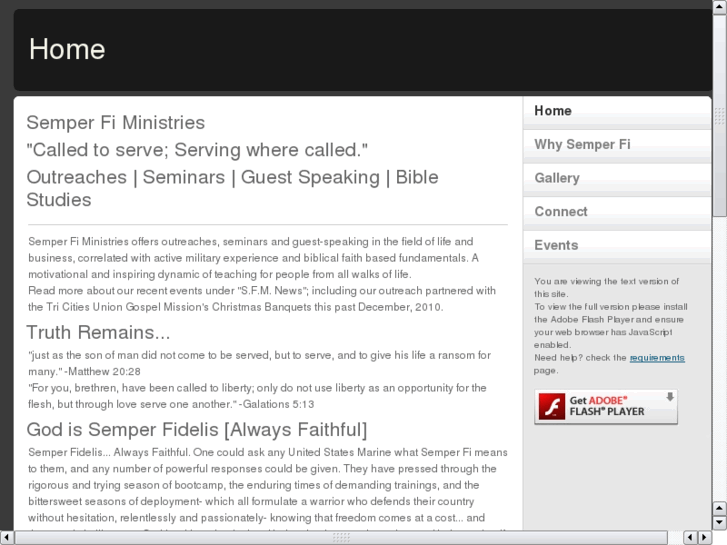Image resolution: width=727 pixels, height=545 pixels.
Task: Click the Get Adobe Flash Player button
Action: coord(606,406)
